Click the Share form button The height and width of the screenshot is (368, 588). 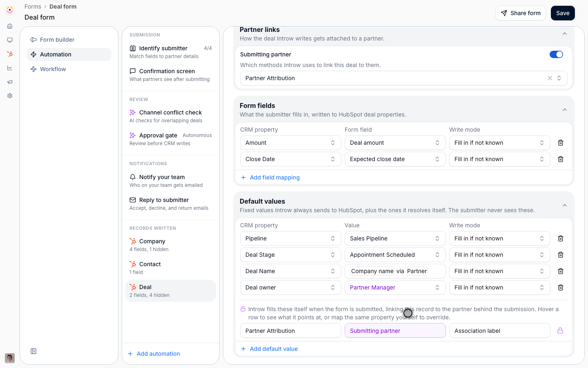point(521,13)
